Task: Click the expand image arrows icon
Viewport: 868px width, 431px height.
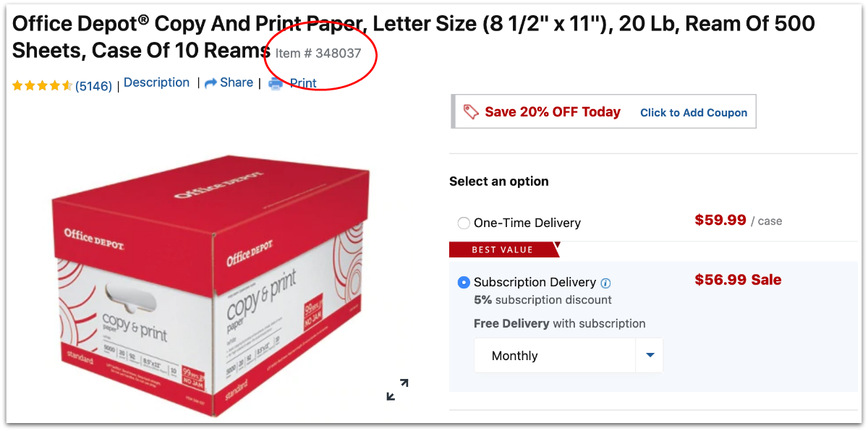Action: [x=397, y=389]
